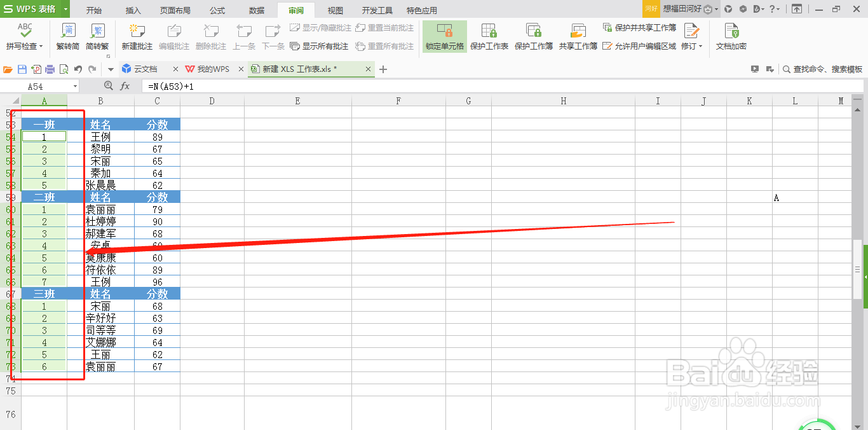Click the fx insert function icon
This screenshot has width=868, height=430.
click(x=125, y=87)
